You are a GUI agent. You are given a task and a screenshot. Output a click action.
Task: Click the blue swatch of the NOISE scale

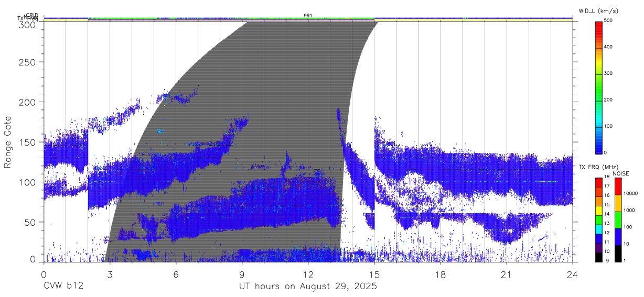(x=619, y=237)
